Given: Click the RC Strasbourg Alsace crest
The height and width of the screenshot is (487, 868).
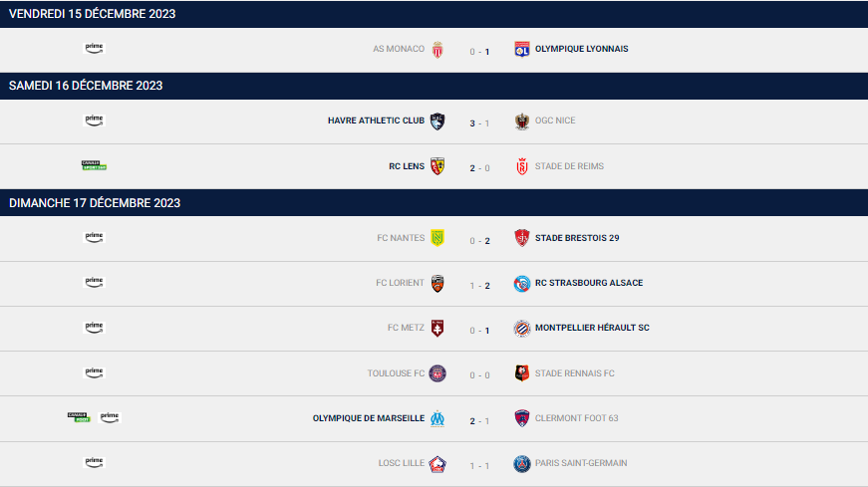Looking at the screenshot, I should [520, 283].
